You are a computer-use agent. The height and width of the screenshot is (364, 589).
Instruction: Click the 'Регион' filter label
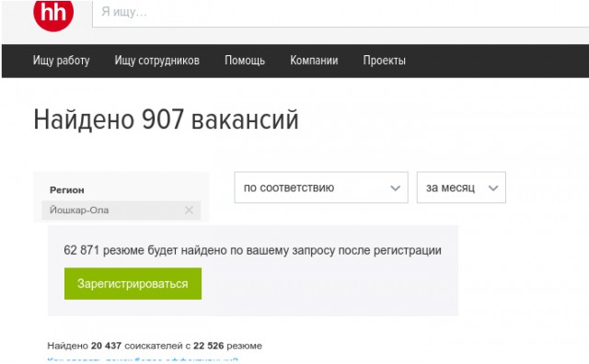tap(67, 190)
